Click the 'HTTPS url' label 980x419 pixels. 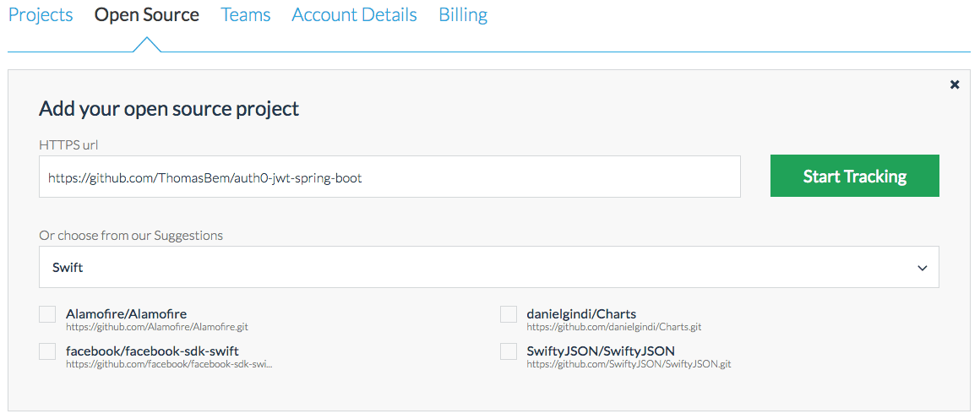coord(68,145)
